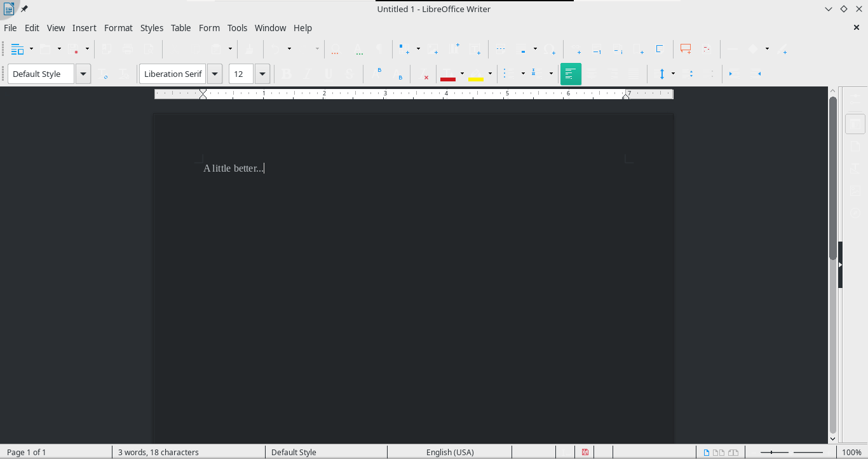This screenshot has width=868, height=459.
Task: Print the document using the toolbar icon
Action: (128, 49)
